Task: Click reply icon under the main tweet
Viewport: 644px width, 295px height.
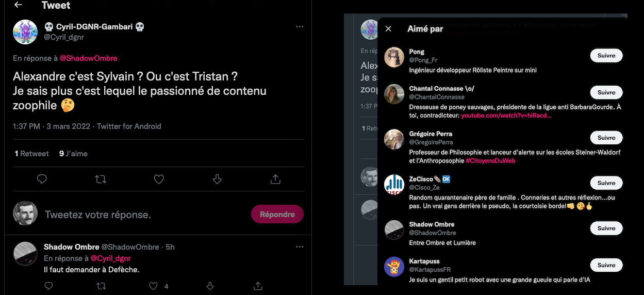Action: 42,179
